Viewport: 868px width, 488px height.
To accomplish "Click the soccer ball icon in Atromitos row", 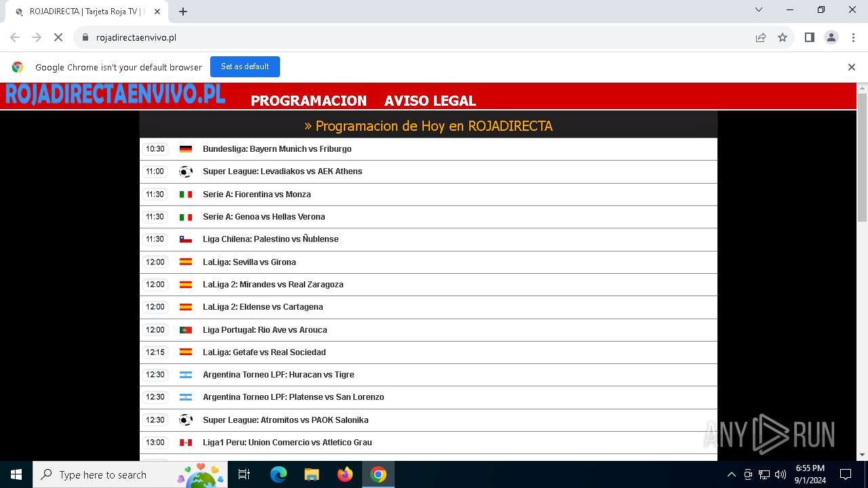I will point(186,420).
